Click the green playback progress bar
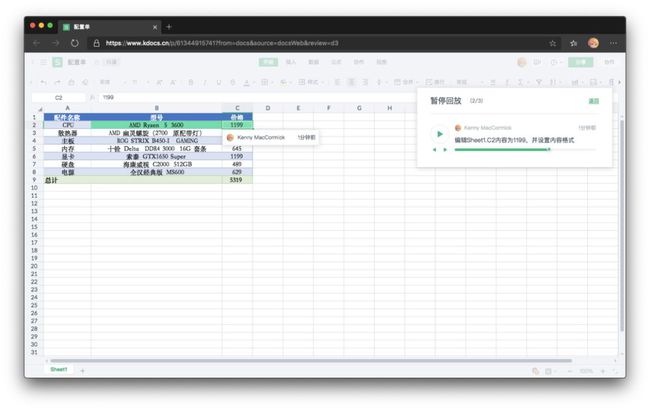The width and height of the screenshot is (650, 410). pyautogui.click(x=525, y=150)
